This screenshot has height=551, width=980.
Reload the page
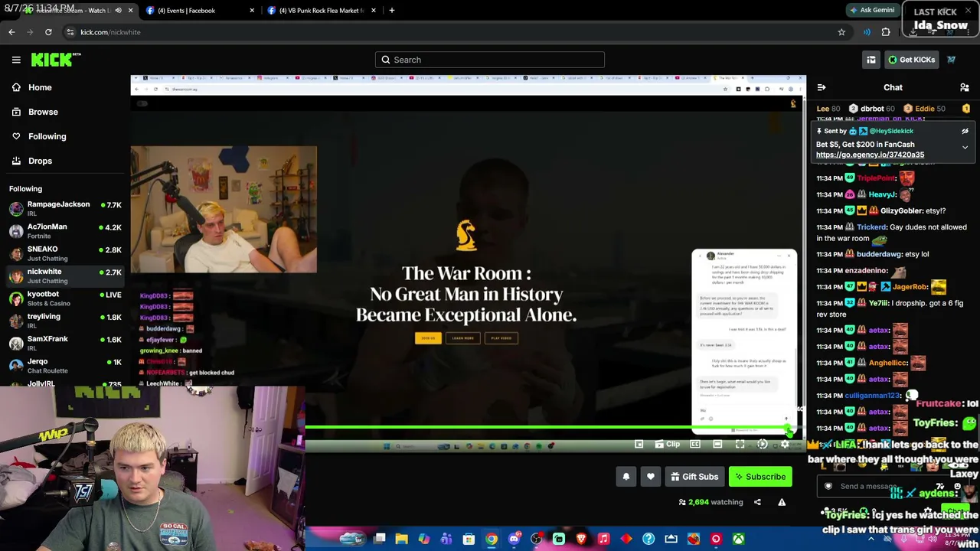48,32
